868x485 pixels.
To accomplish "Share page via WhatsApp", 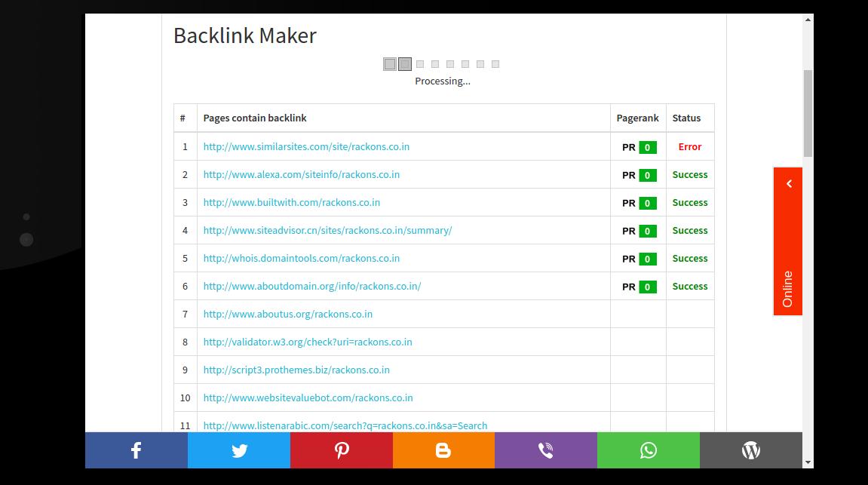I will pos(649,450).
